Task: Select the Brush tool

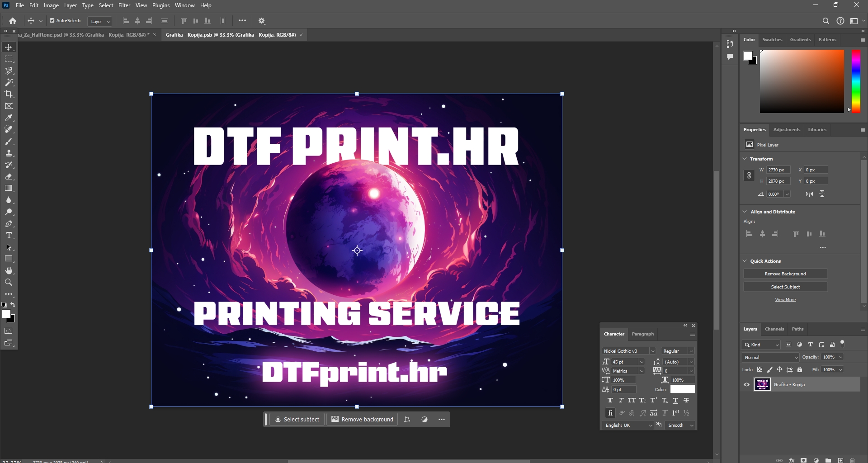Action: pos(9,141)
